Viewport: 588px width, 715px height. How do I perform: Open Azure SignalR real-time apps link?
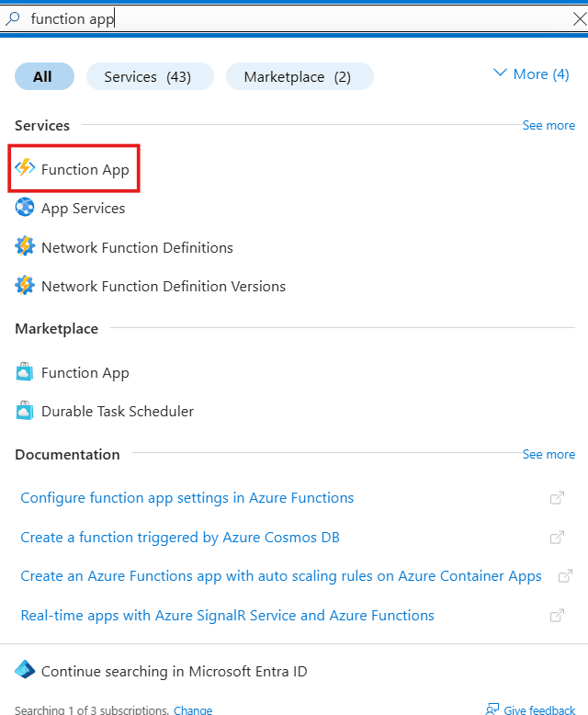tap(227, 615)
